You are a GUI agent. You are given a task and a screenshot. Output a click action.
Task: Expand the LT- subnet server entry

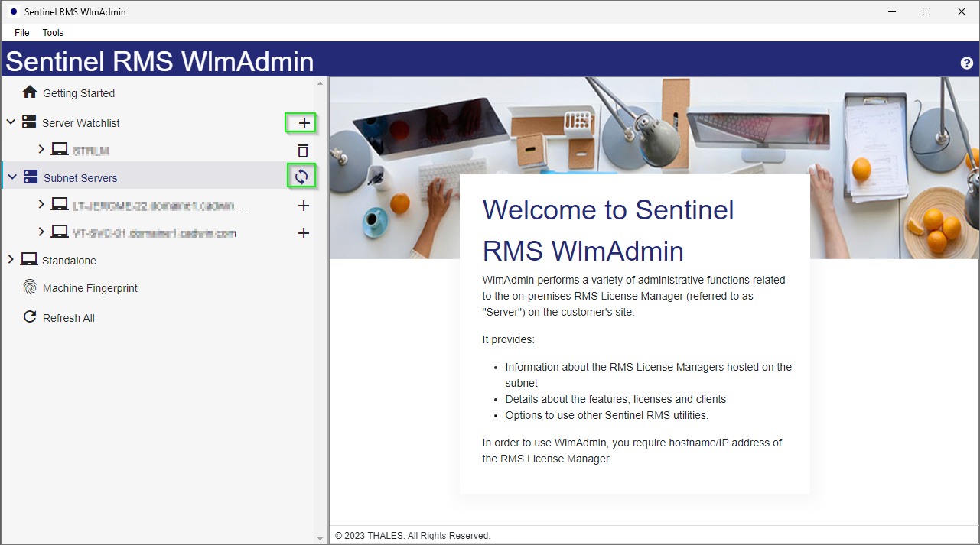point(41,205)
